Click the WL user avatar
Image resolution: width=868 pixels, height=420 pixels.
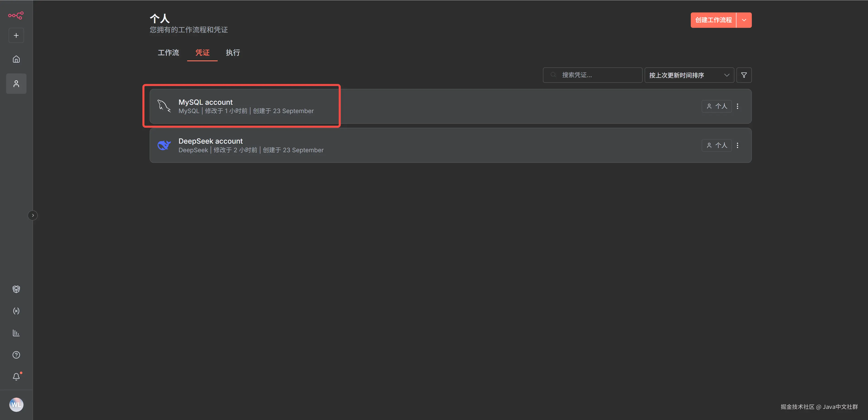point(16,404)
